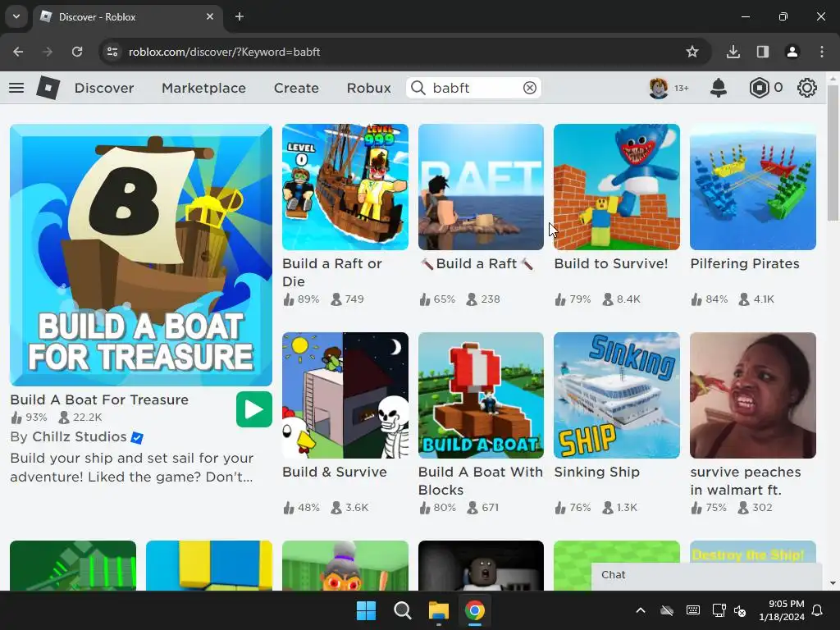Go forward in browser history
Image resolution: width=840 pixels, height=630 pixels.
click(48, 52)
